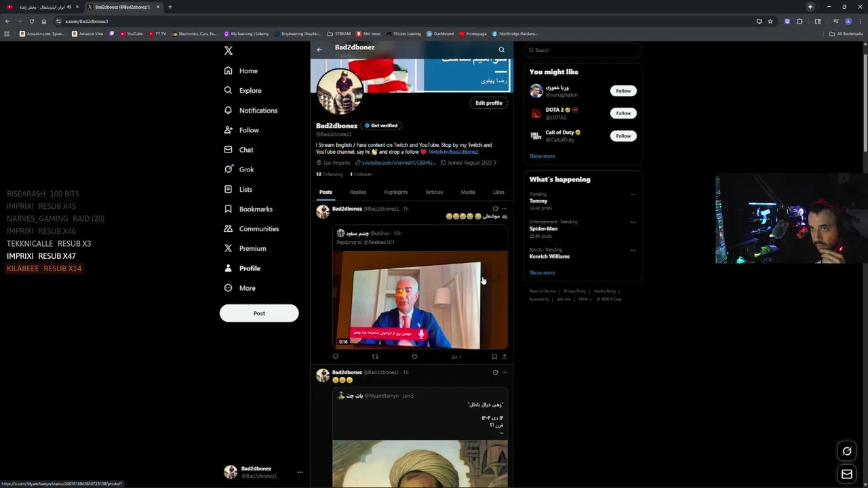Follow the Call of Duty account
Image resolution: width=868 pixels, height=488 pixels.
point(623,136)
